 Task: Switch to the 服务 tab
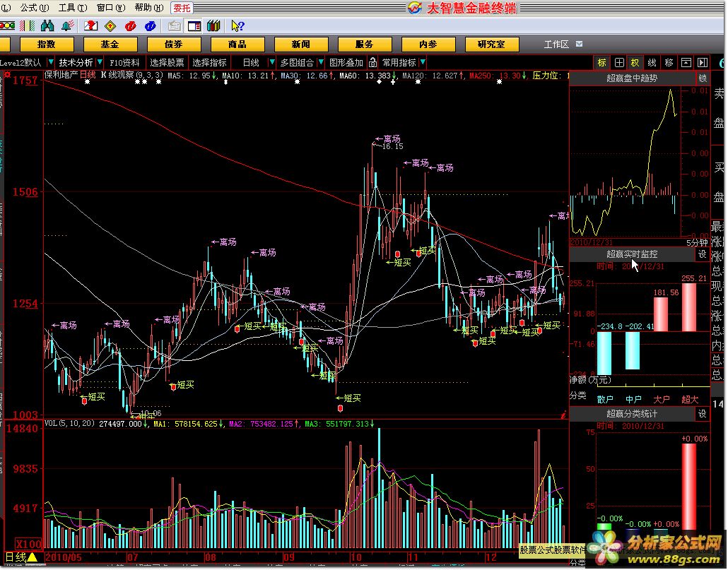coord(365,44)
